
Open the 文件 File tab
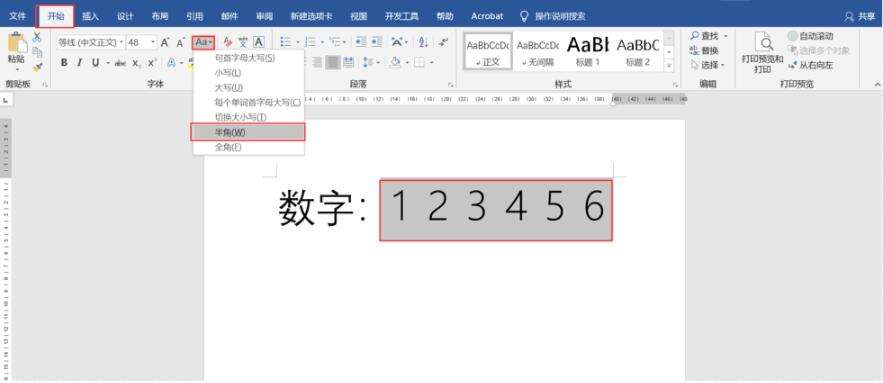[x=17, y=16]
